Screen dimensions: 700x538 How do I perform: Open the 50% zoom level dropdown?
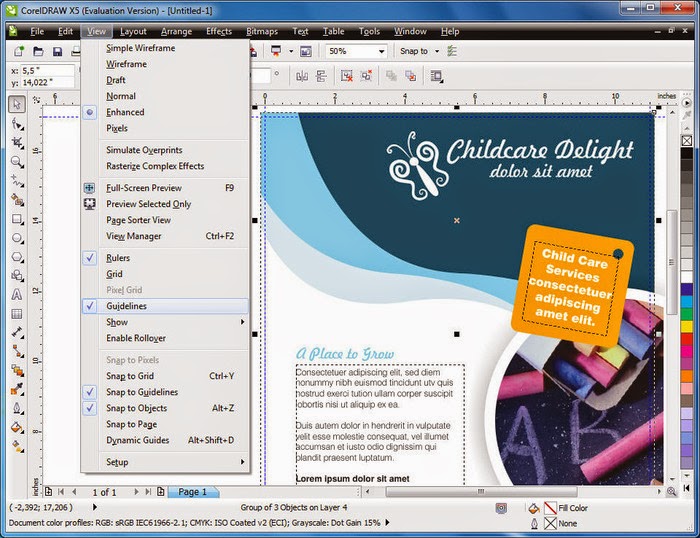(382, 51)
